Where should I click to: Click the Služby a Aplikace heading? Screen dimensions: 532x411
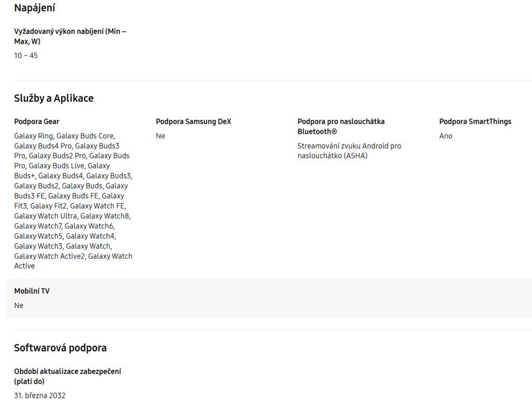point(54,98)
